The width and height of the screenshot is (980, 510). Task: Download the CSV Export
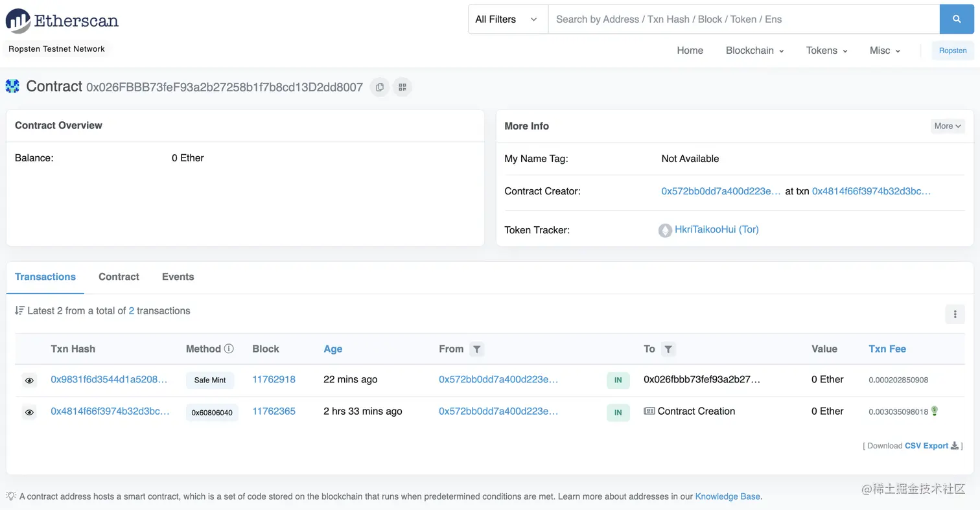(926, 446)
